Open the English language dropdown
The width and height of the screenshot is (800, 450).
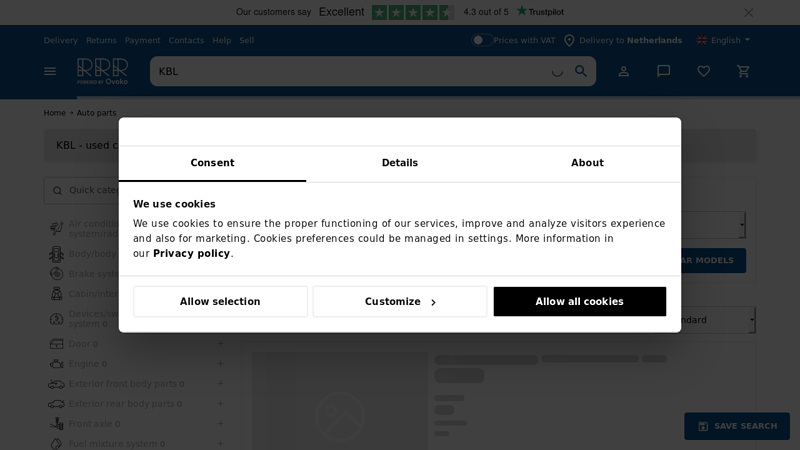click(x=724, y=40)
